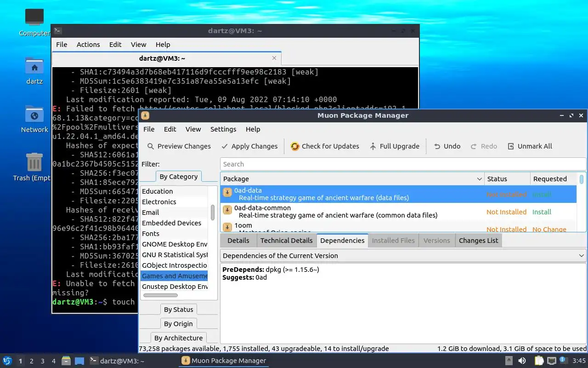Click the Preview Changes toolbar button

pos(179,146)
